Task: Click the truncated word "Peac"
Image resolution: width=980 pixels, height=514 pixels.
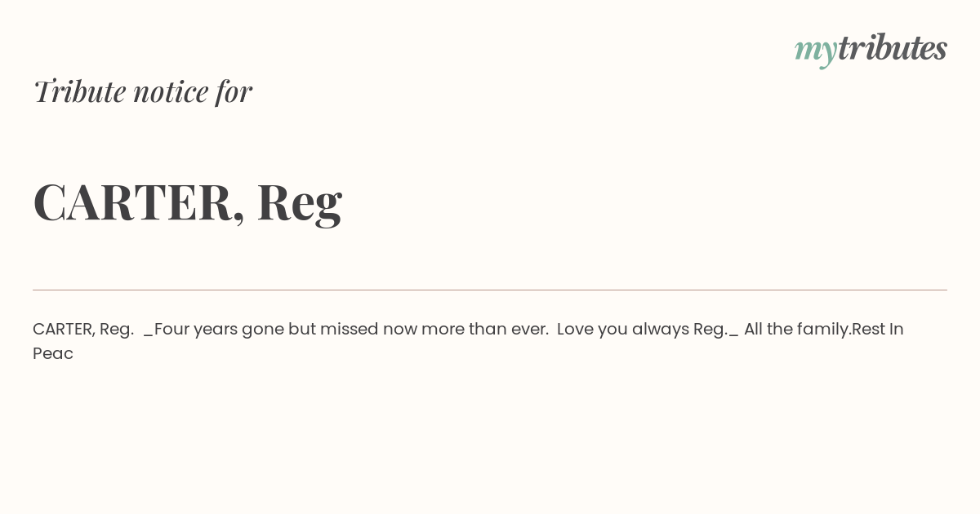Action: click(x=53, y=353)
